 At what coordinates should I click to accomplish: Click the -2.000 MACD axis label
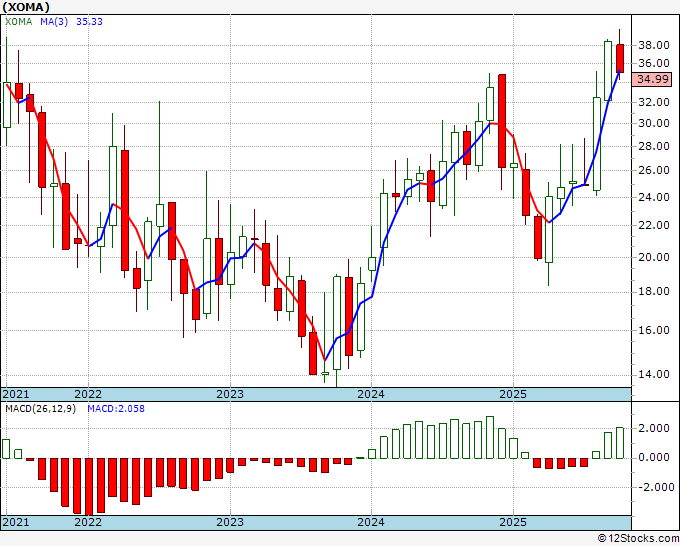click(x=654, y=487)
